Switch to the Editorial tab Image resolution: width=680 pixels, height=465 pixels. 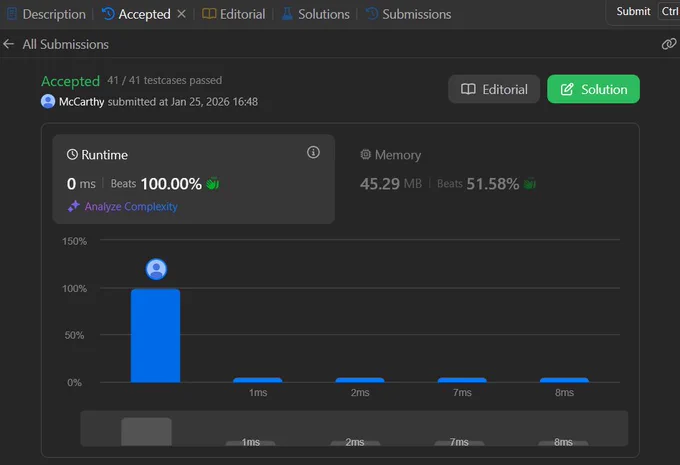234,14
